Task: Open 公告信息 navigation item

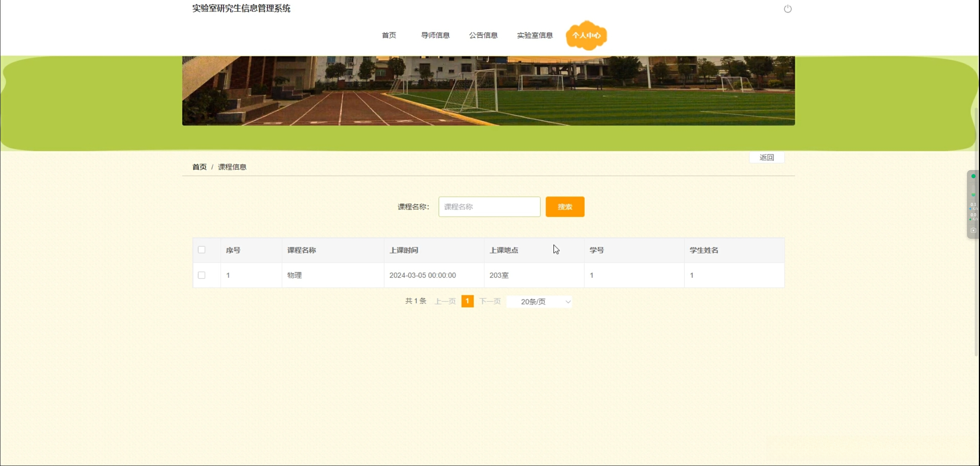Action: 483,35
